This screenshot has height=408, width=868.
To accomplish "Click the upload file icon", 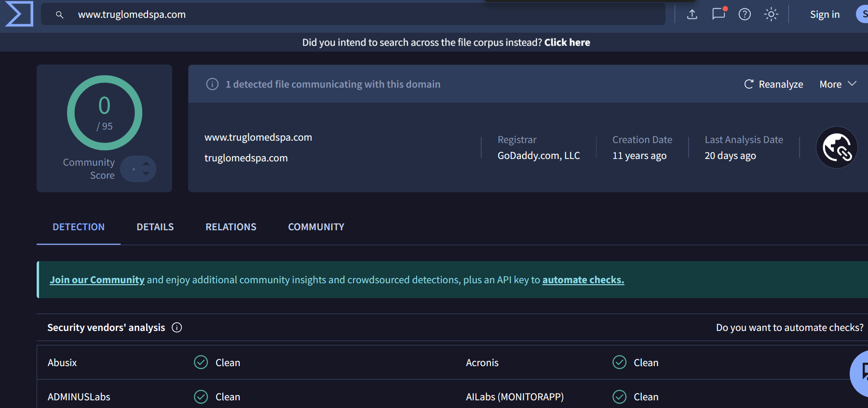I will tap(692, 14).
